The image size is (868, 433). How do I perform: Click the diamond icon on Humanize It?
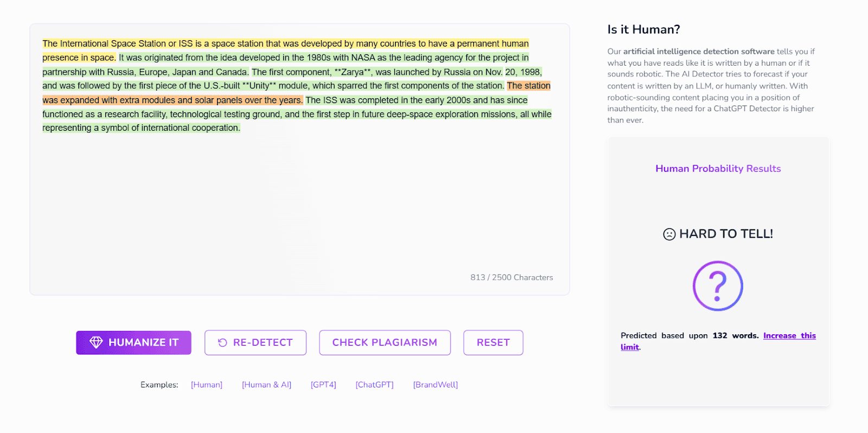[x=96, y=342]
